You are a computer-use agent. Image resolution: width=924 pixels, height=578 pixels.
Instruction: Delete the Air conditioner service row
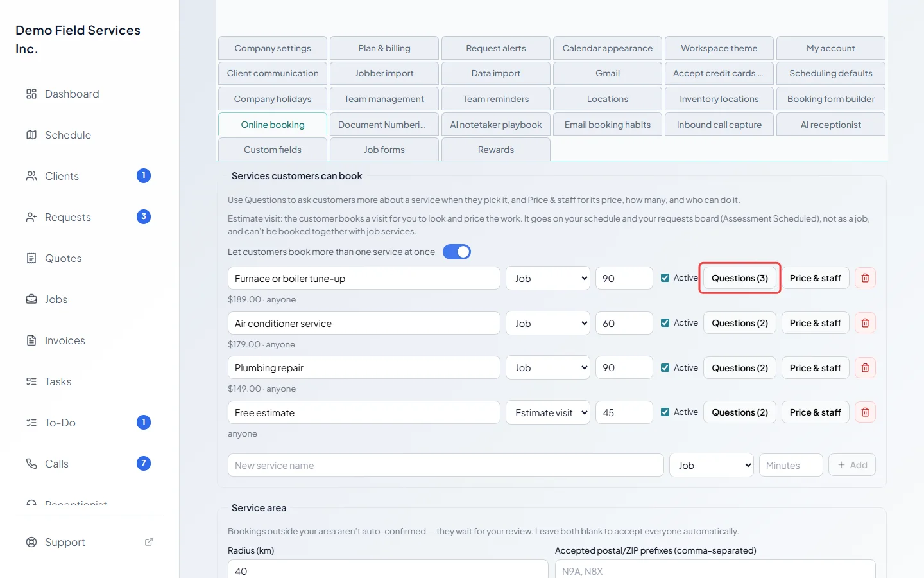tap(865, 323)
